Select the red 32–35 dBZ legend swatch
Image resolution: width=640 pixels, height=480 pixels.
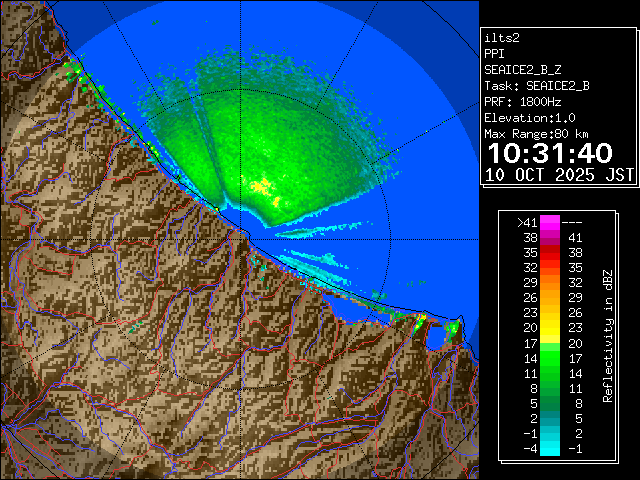tap(550, 268)
